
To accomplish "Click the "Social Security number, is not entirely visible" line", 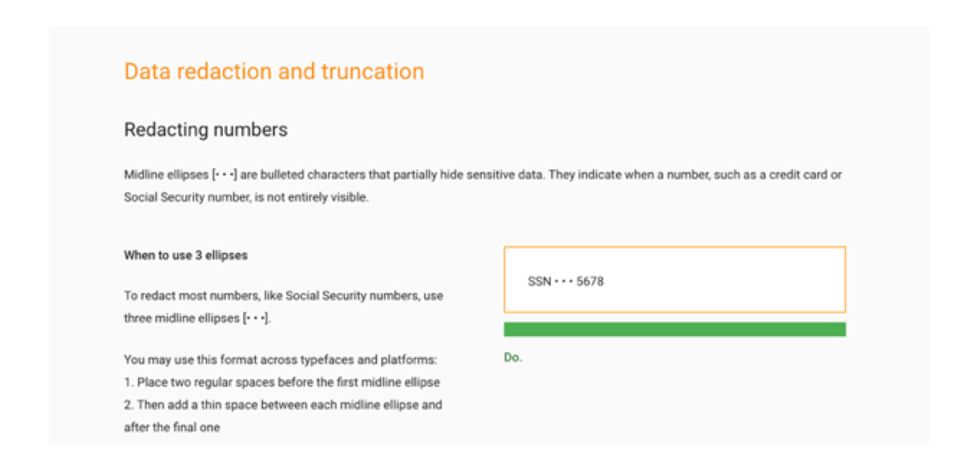I will pos(246,197).
